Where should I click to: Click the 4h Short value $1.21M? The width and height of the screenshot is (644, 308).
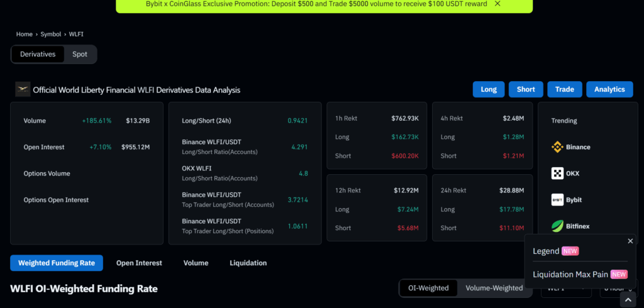[513, 156]
